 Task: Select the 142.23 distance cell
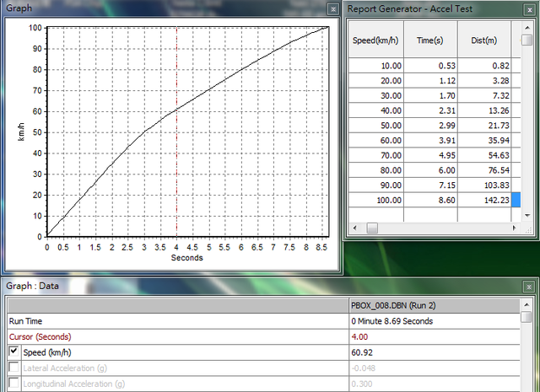point(484,200)
